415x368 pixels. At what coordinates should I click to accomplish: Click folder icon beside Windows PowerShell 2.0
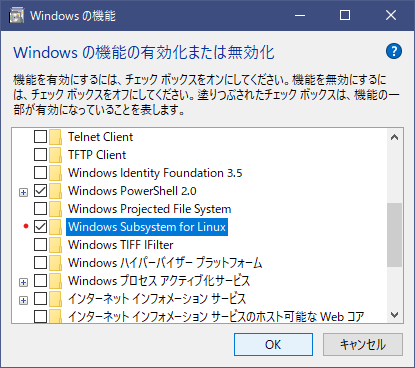55,191
